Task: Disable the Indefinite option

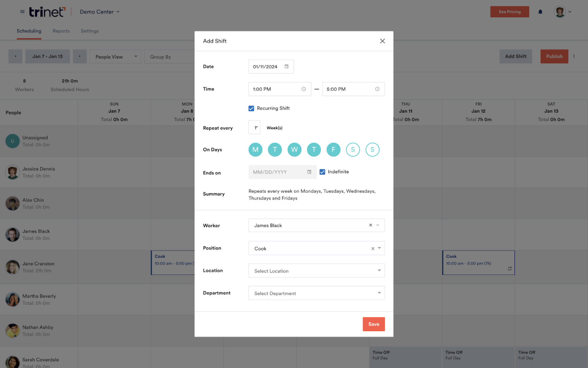Action: (322, 171)
